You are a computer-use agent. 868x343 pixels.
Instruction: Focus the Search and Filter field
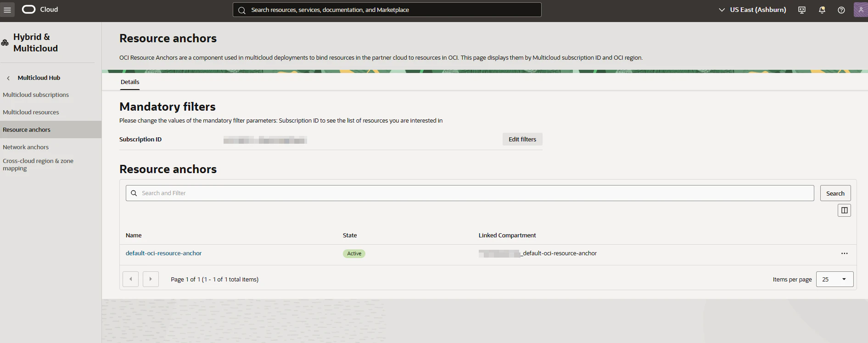[470, 193]
